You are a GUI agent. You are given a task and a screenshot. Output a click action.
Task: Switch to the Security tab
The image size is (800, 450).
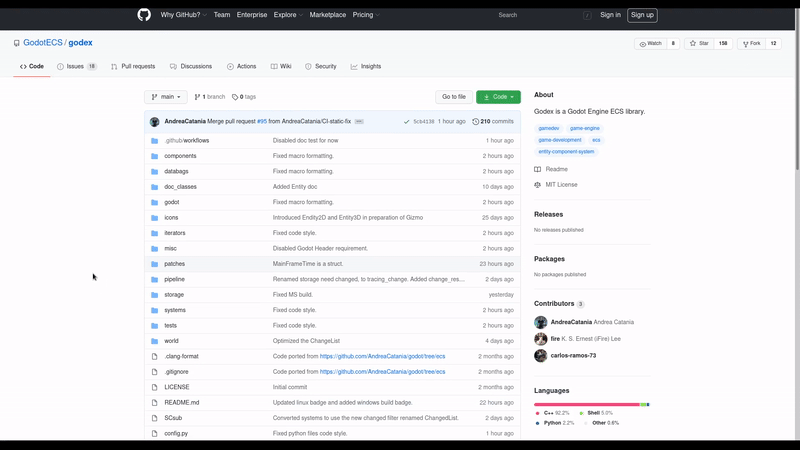click(x=320, y=66)
